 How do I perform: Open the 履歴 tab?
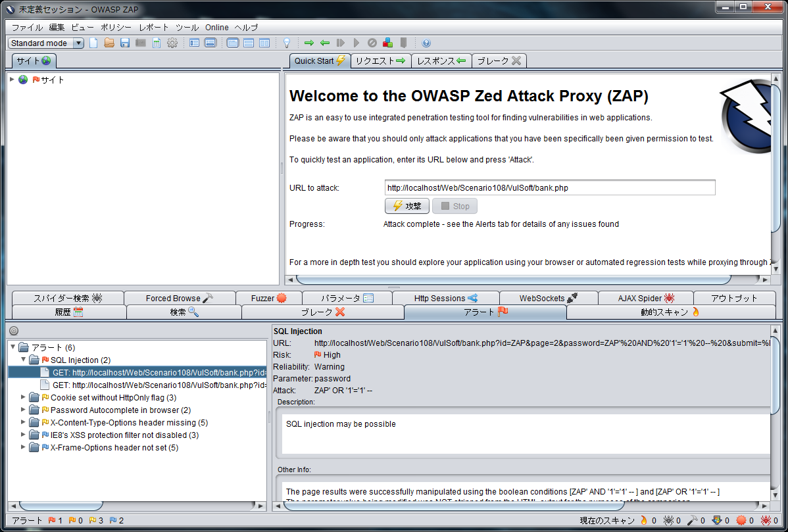pos(68,312)
